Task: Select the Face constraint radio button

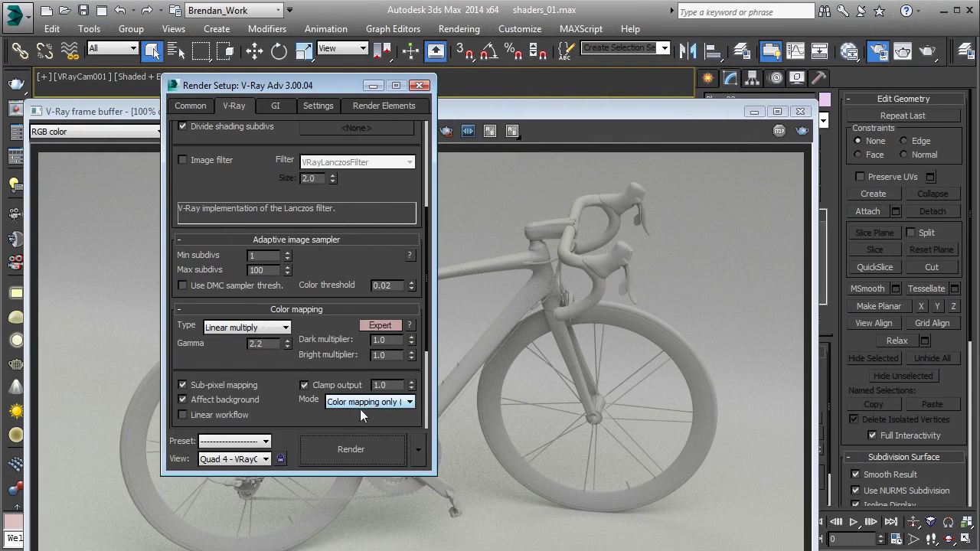Action: [857, 155]
